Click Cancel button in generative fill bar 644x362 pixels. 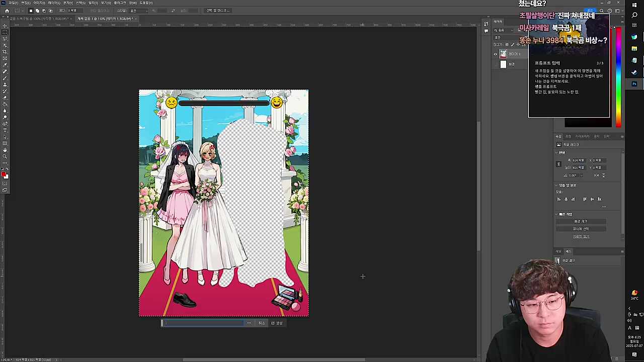coord(262,323)
